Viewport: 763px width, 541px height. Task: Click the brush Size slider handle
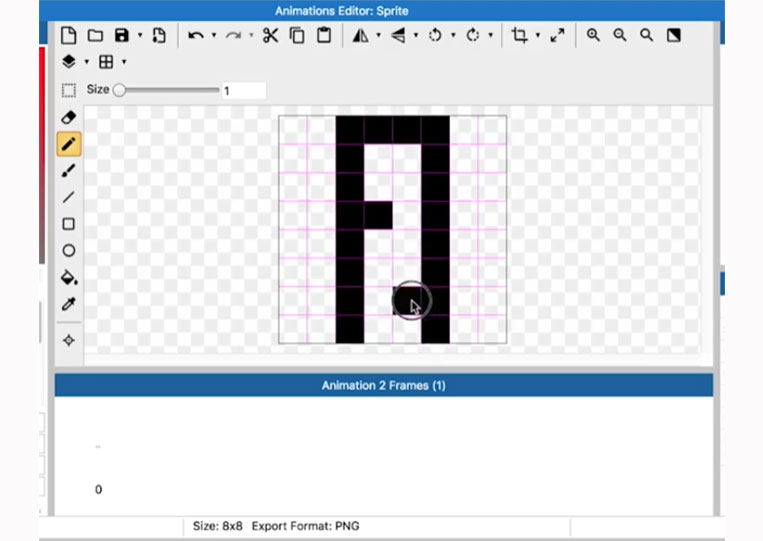[119, 90]
